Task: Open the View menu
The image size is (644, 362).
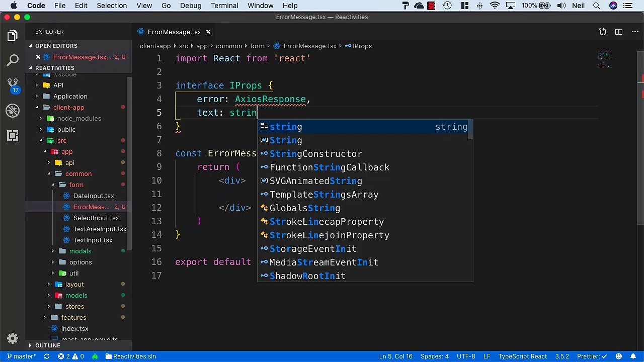Action: tap(144, 6)
